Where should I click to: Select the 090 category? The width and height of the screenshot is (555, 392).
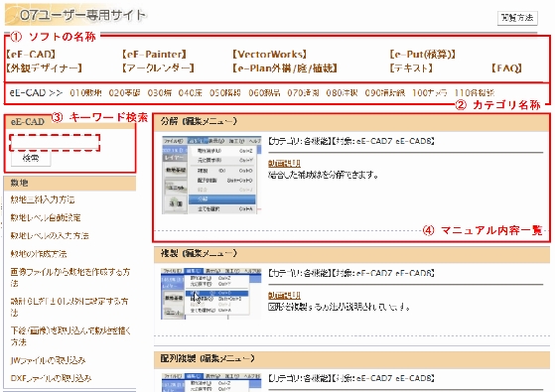pyautogui.click(x=385, y=93)
